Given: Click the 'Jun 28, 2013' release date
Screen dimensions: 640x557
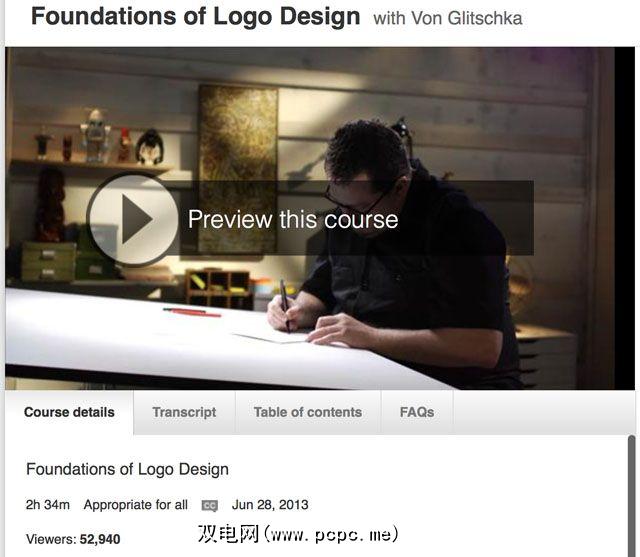Looking at the screenshot, I should pos(270,505).
